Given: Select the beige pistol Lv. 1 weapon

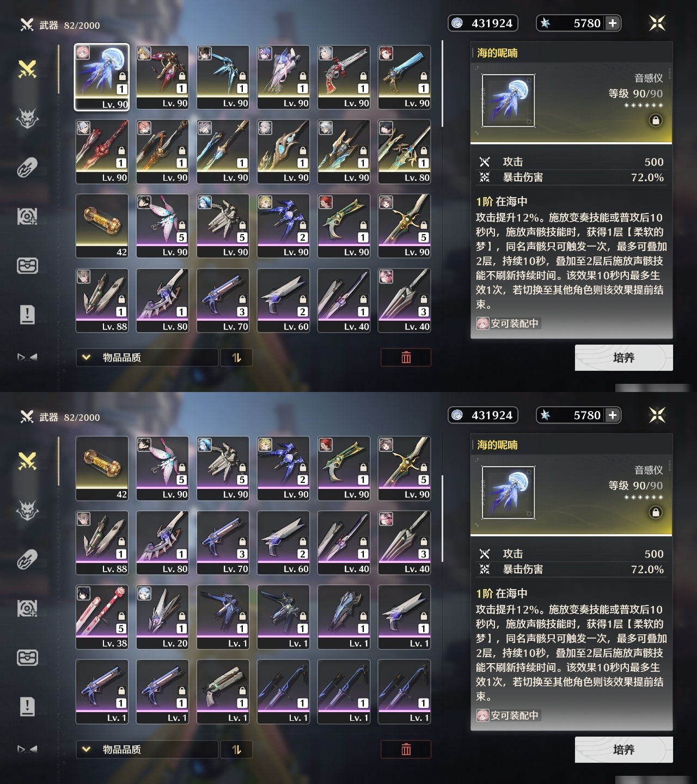Looking at the screenshot, I should point(223,691).
